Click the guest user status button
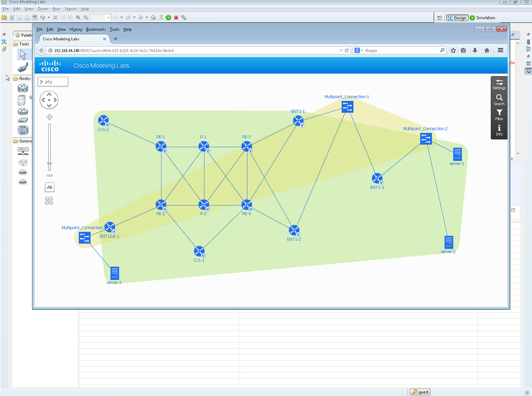The width and height of the screenshot is (532, 396). tap(420, 392)
